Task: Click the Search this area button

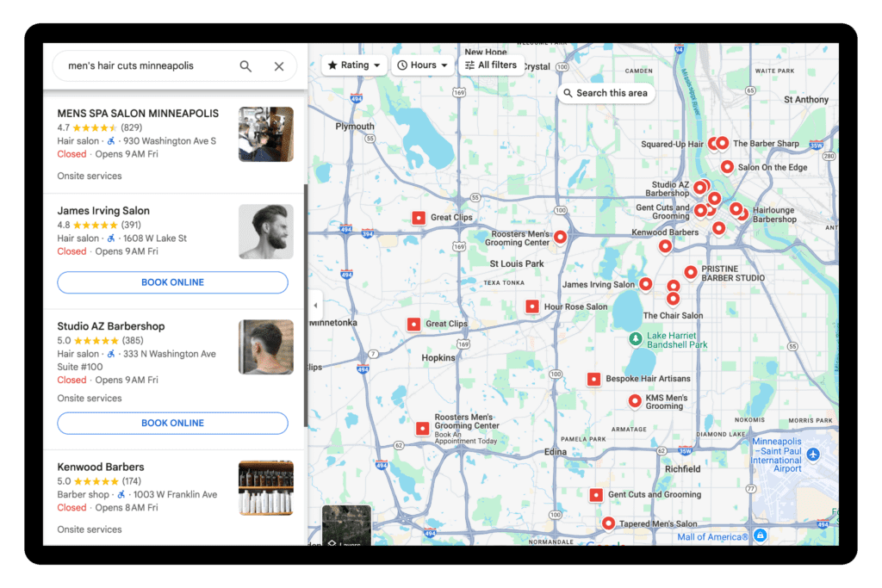Action: [606, 93]
